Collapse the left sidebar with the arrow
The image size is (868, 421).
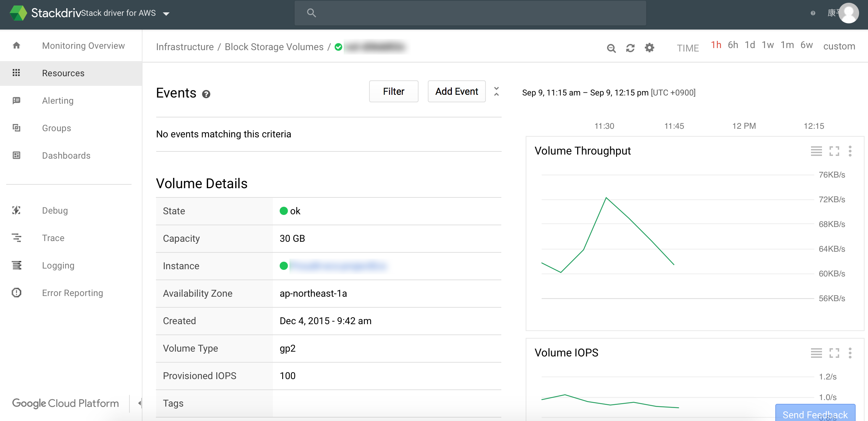[x=139, y=403]
